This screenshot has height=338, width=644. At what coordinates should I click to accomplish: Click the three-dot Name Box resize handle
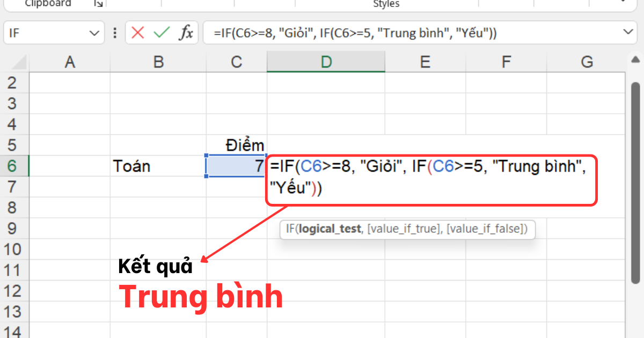[114, 33]
